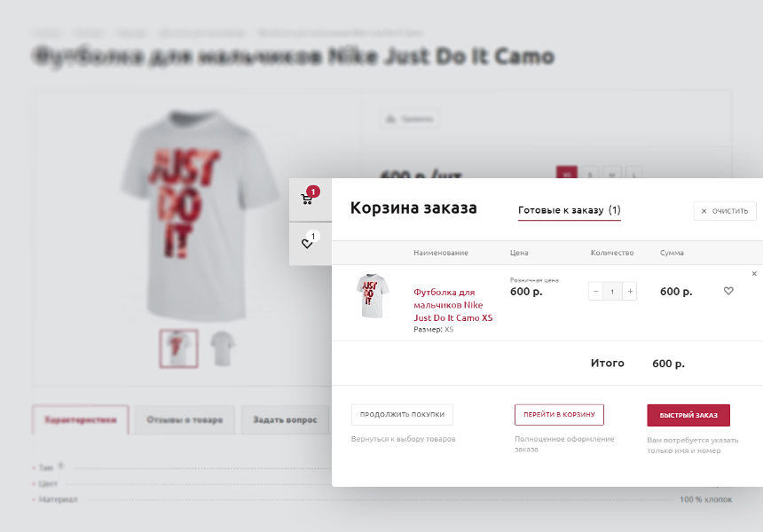This screenshot has width=763, height=532.
Task: Click the Перейти в корзину button
Action: 559,415
